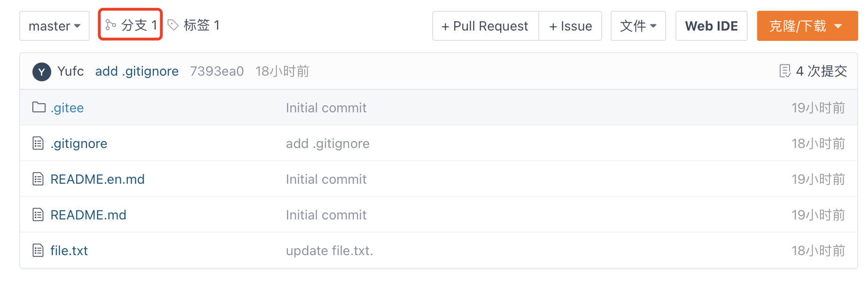868x281 pixels.
Task: Open the README.md file
Action: pos(88,215)
